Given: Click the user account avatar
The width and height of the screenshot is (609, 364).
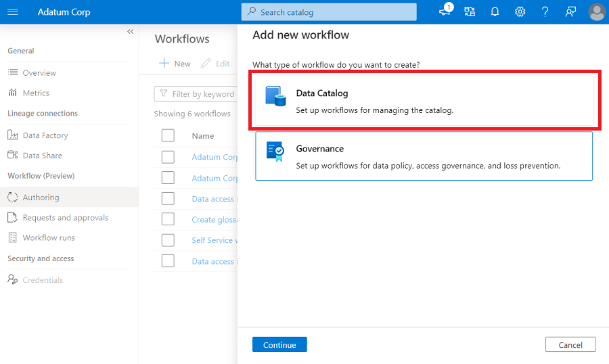Looking at the screenshot, I should pyautogui.click(x=596, y=12).
